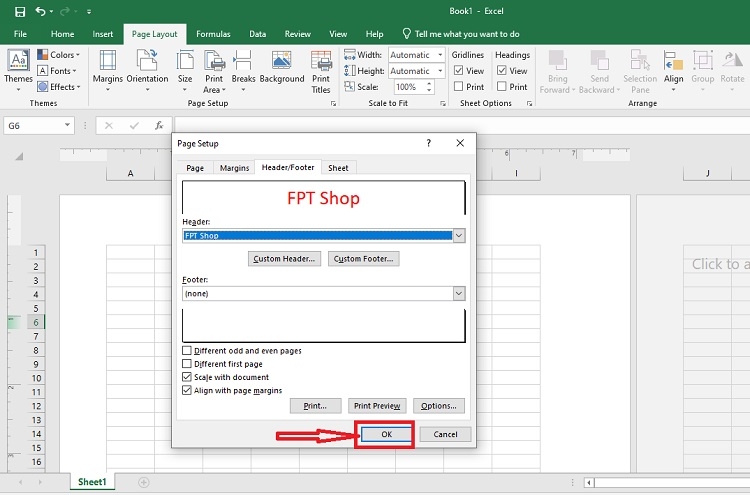Switch to the Margins dialog tab

tap(234, 168)
